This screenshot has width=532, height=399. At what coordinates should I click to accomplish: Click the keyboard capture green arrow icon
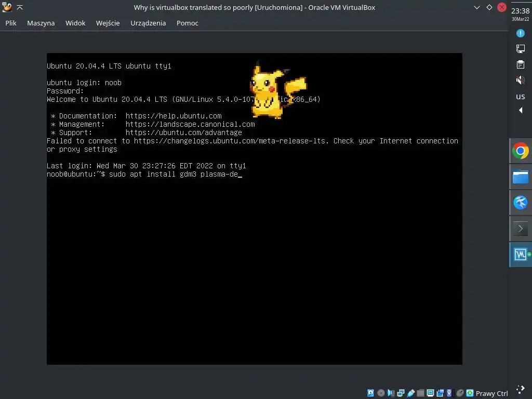[x=470, y=393]
